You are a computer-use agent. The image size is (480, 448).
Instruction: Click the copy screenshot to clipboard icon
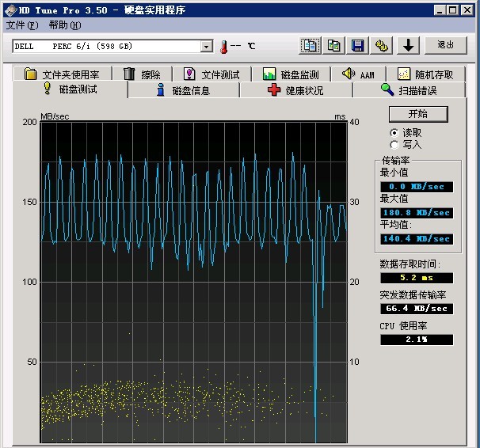333,46
